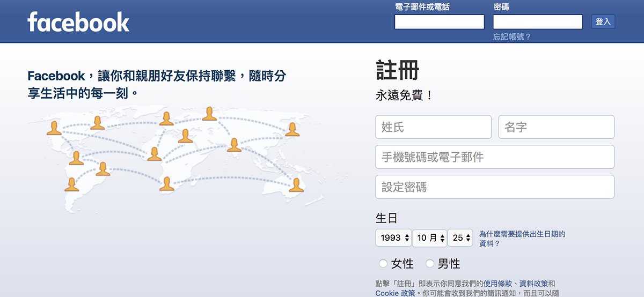Click the 永遠免費！ text
Image resolution: width=644 pixels, height=297 pixels.
[404, 96]
